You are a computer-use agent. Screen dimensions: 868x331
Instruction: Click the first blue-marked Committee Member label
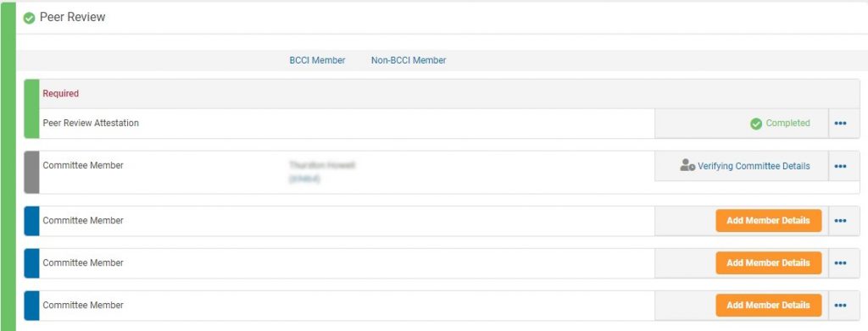[83, 220]
